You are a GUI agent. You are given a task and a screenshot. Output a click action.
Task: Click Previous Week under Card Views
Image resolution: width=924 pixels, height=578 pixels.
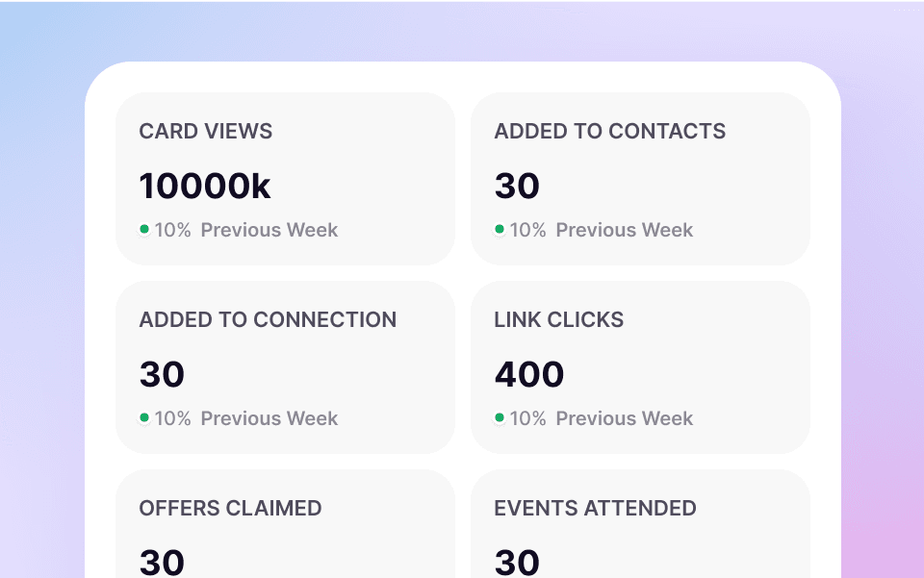pos(269,230)
